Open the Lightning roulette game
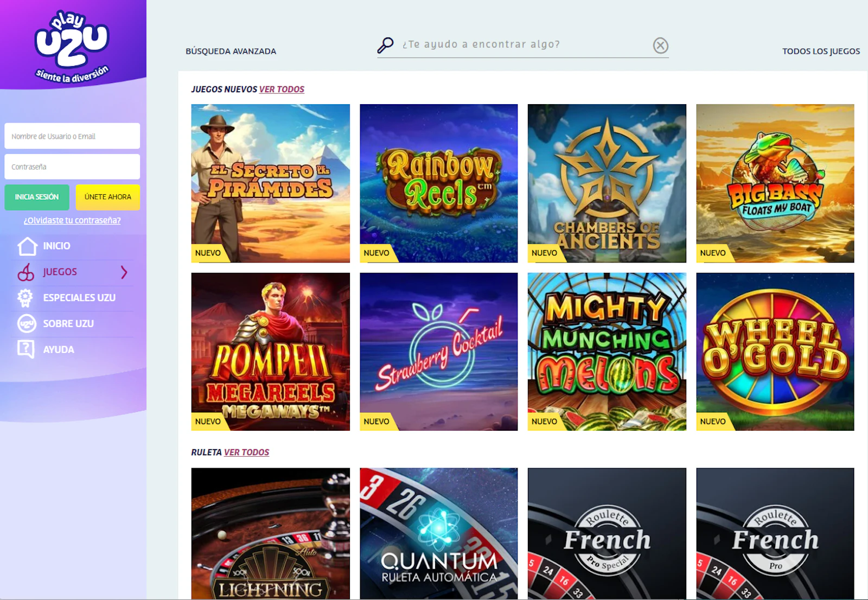The width and height of the screenshot is (868, 600). 271,534
